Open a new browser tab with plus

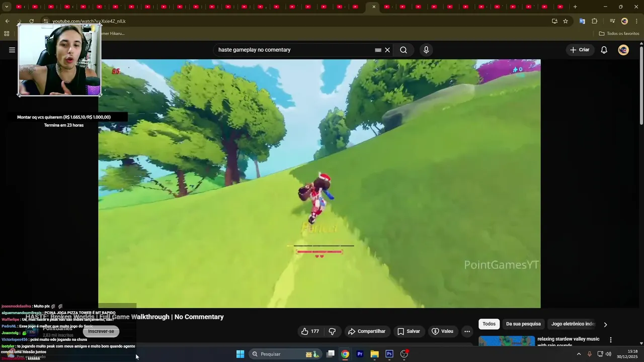(575, 7)
